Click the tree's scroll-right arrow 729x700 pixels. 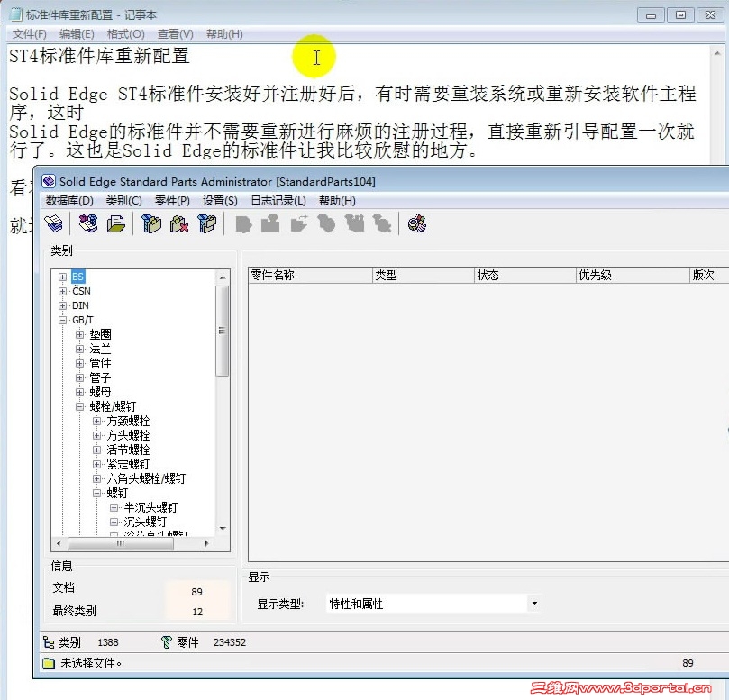(206, 543)
